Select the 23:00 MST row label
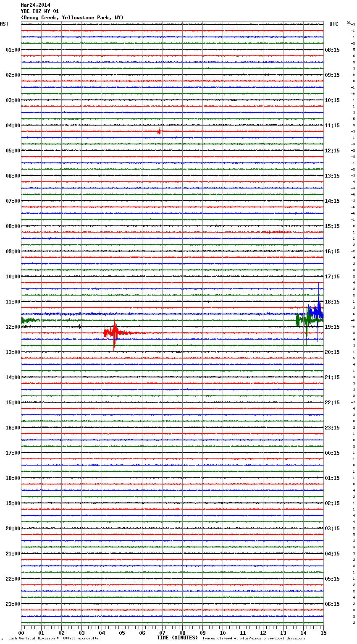357x644 pixels. [x=13, y=604]
